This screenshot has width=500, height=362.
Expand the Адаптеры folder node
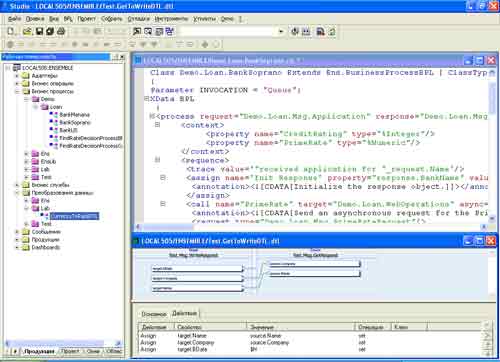pos(17,76)
